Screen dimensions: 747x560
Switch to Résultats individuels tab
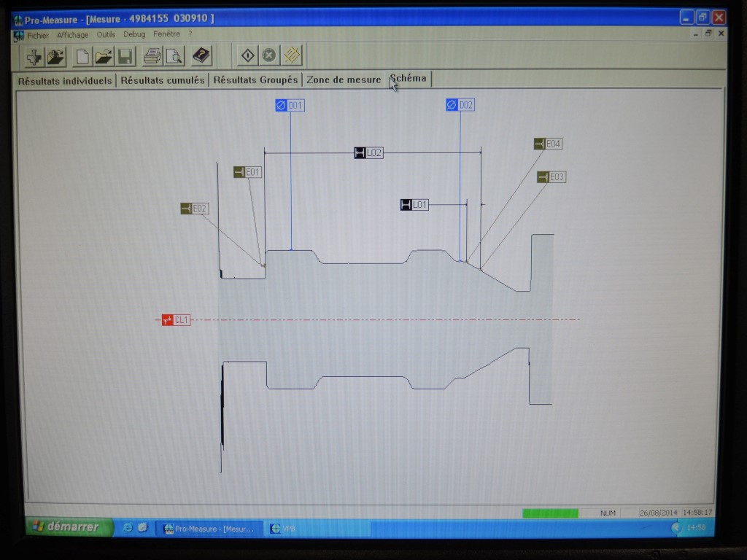[65, 80]
